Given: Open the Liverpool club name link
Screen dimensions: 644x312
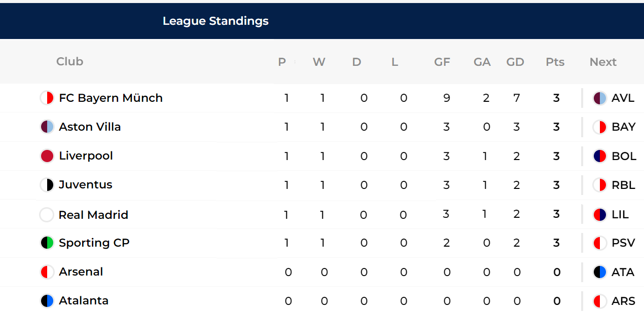Looking at the screenshot, I should [86, 156].
